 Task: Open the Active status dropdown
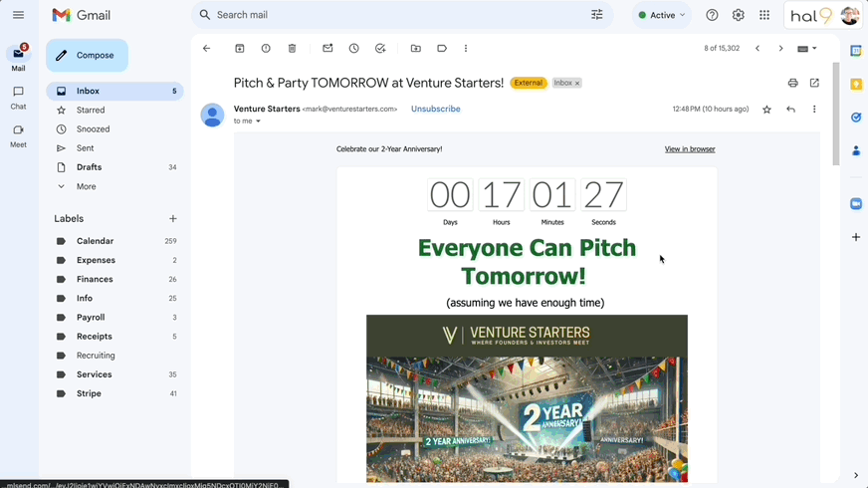click(662, 15)
